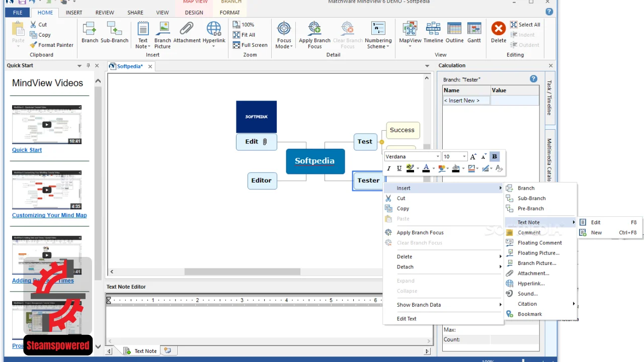Open the font size 10 dropdown
The image size is (644, 362).
click(x=464, y=156)
